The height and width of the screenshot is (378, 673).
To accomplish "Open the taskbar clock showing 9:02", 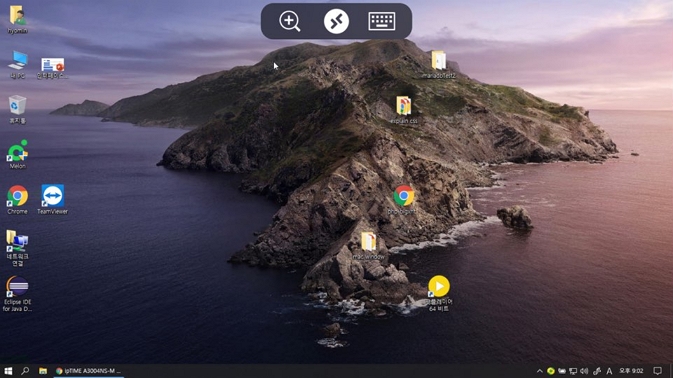I will pyautogui.click(x=631, y=371).
